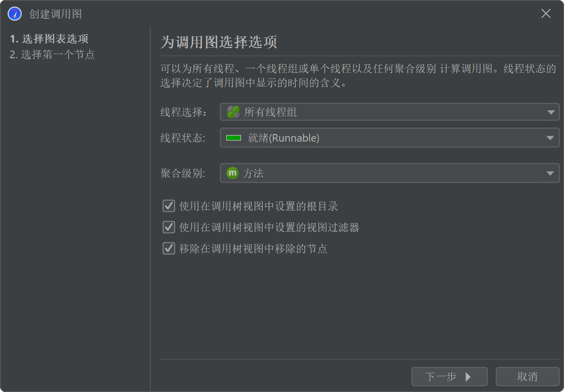The image size is (564, 392).
Task: Select step 2 选择第一个节点
Action: click(52, 55)
